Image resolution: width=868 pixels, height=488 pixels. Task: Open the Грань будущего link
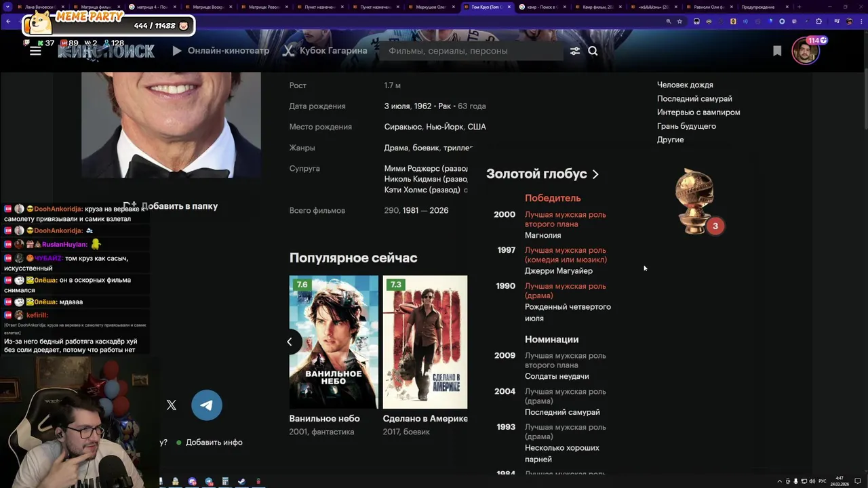686,126
